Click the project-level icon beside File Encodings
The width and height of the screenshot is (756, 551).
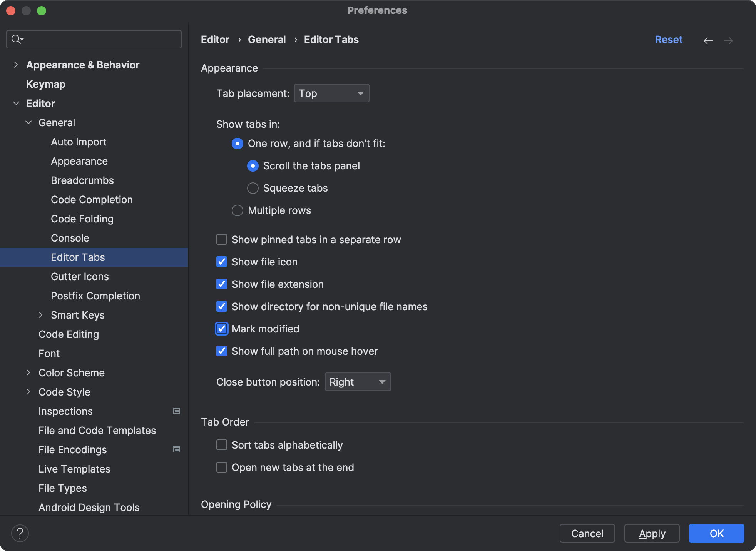(x=177, y=449)
